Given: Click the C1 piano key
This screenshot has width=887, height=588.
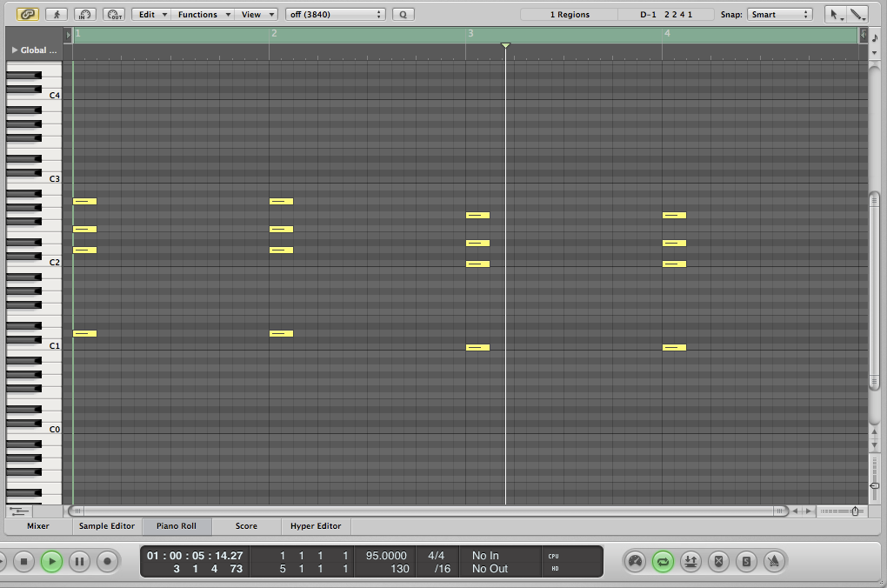Looking at the screenshot, I should pyautogui.click(x=34, y=346).
